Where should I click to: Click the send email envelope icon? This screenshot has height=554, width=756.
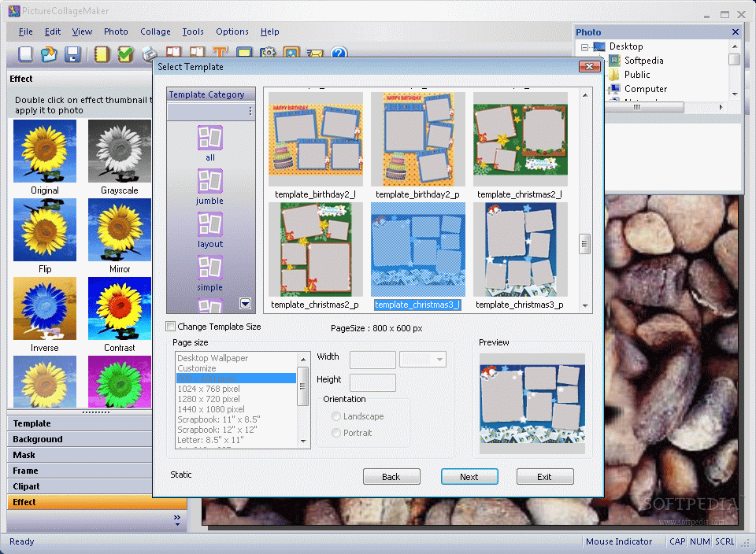coord(315,52)
